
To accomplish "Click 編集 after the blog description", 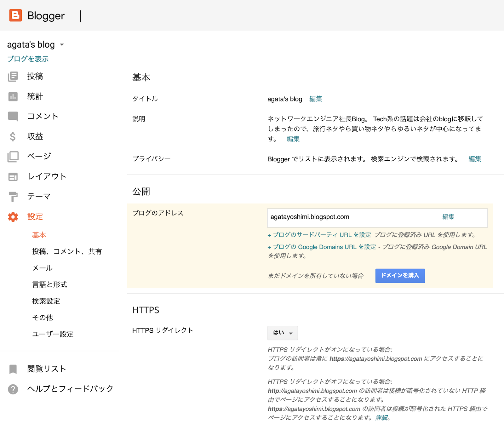I will coord(293,139).
